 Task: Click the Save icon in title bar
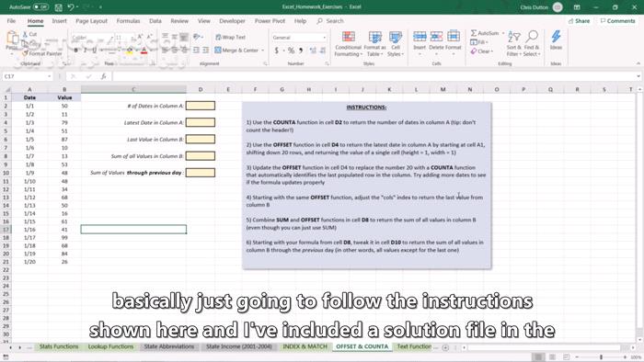(59, 7)
